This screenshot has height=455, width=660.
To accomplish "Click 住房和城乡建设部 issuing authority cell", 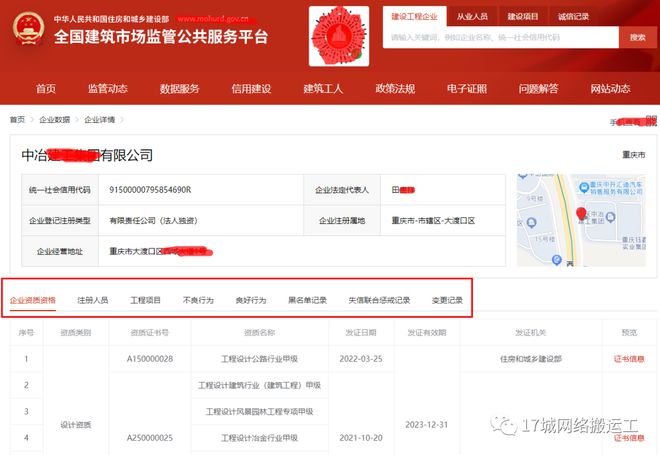I will 531,359.
